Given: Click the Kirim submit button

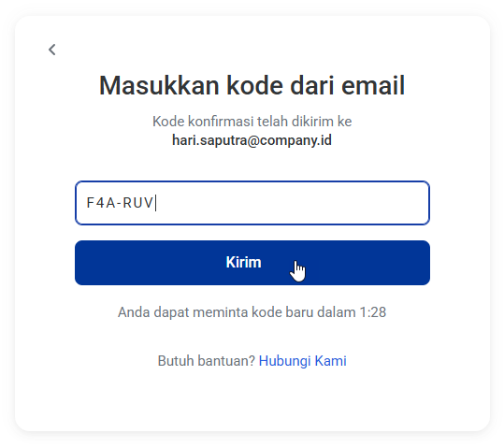Looking at the screenshot, I should [252, 263].
